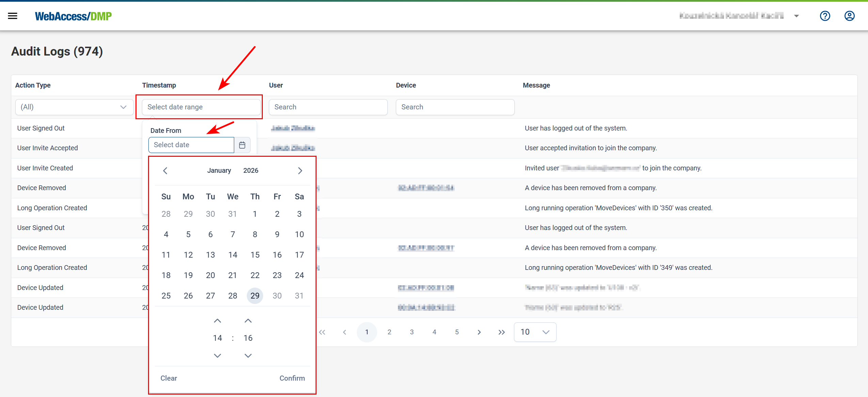Jump to last page with double-right arrow
Viewport: 868px width, 397px height.
click(x=501, y=332)
